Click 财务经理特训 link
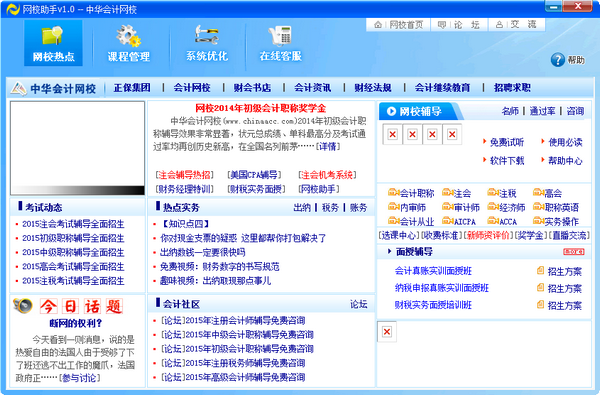The height and width of the screenshot is (395, 600). [x=184, y=189]
